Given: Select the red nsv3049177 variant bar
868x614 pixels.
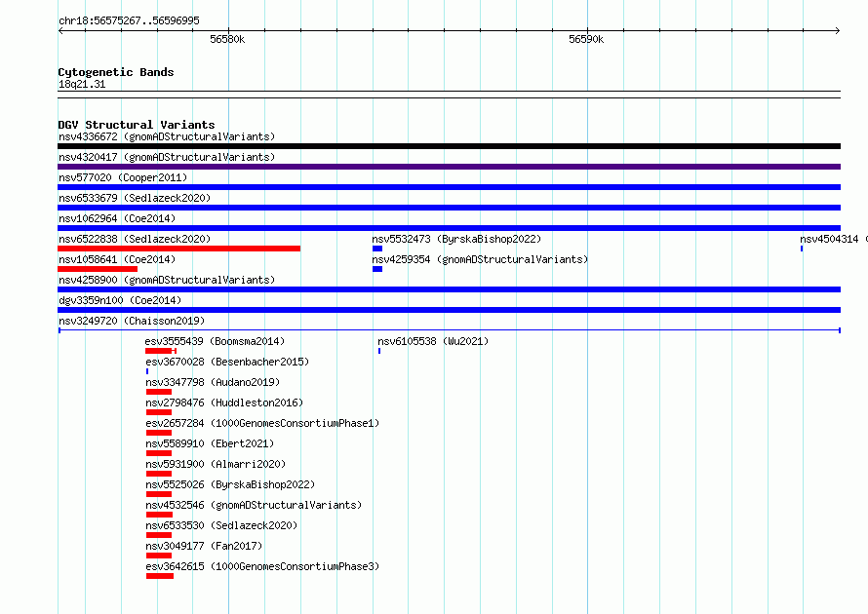Looking at the screenshot, I should tap(159, 556).
